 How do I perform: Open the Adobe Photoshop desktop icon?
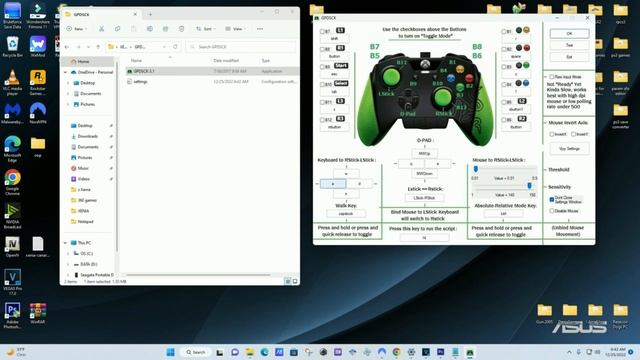click(12, 315)
